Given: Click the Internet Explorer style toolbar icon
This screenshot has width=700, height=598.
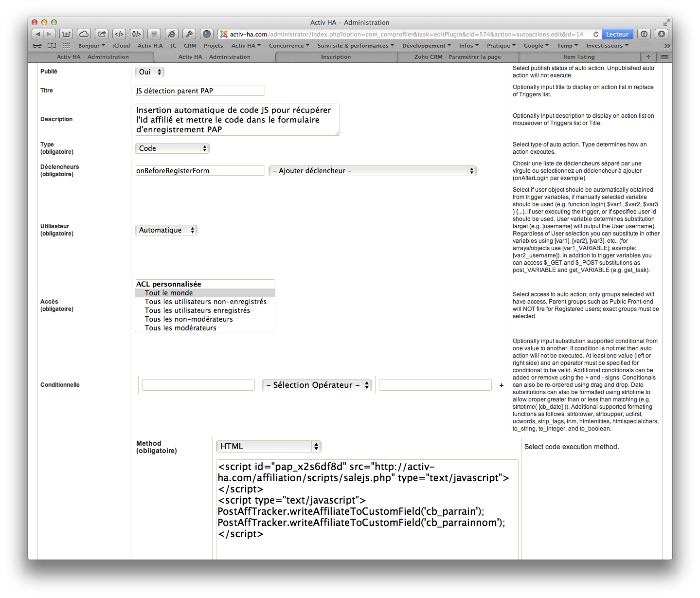Looking at the screenshot, I should [172, 34].
